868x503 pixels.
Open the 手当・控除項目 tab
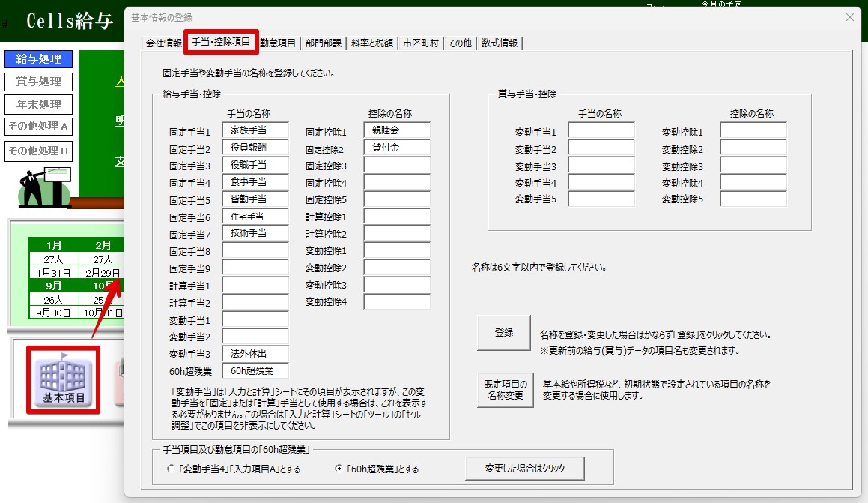click(x=221, y=42)
